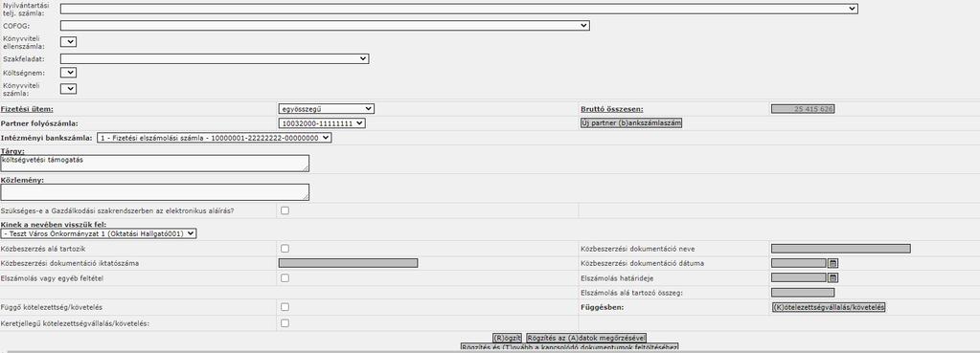Click the Bruttó összesen amount field
The height and width of the screenshot is (353, 980).
point(803,109)
